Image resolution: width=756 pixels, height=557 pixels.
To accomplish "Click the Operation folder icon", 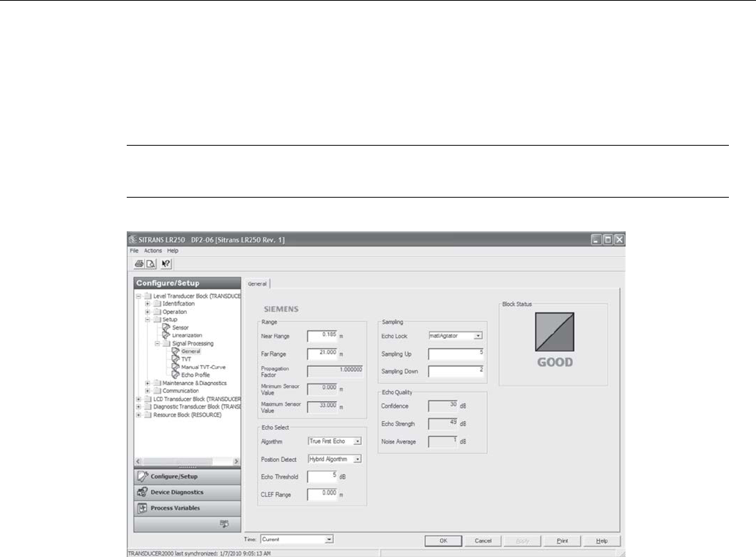I will tap(157, 312).
